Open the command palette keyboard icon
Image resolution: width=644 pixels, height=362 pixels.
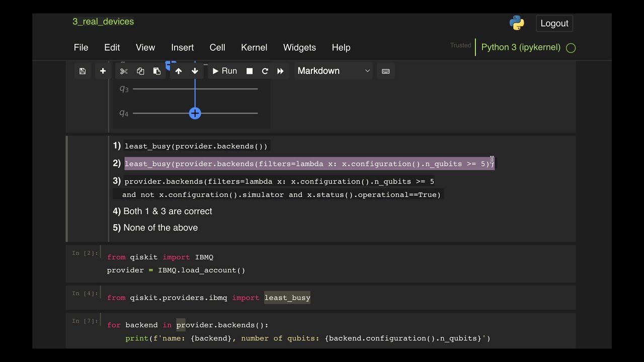point(386,71)
